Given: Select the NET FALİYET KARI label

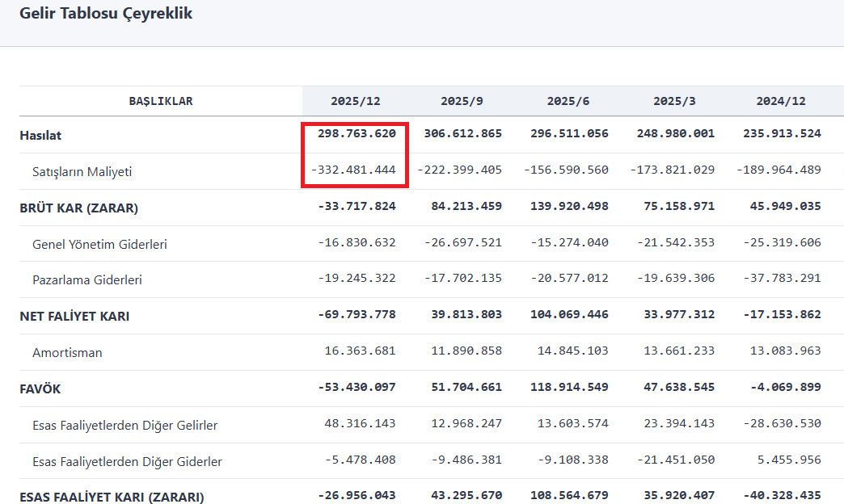Looking at the screenshot, I should pos(74,317).
